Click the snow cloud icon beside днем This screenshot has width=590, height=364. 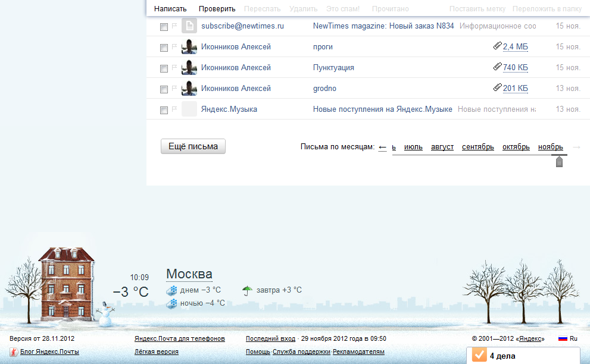coord(172,290)
